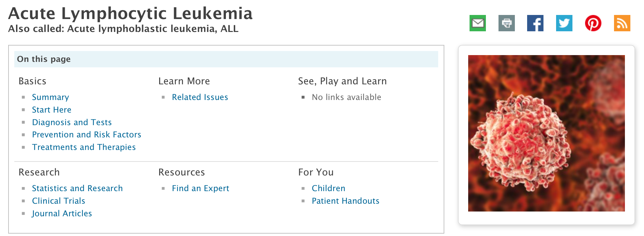Click the Find an Expert link
The image size is (644, 236).
coord(201,188)
